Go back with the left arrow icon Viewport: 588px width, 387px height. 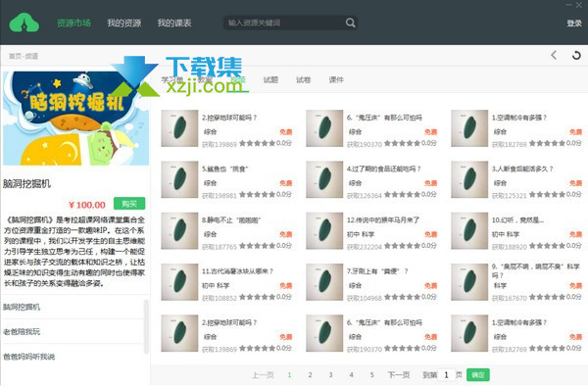tap(554, 55)
